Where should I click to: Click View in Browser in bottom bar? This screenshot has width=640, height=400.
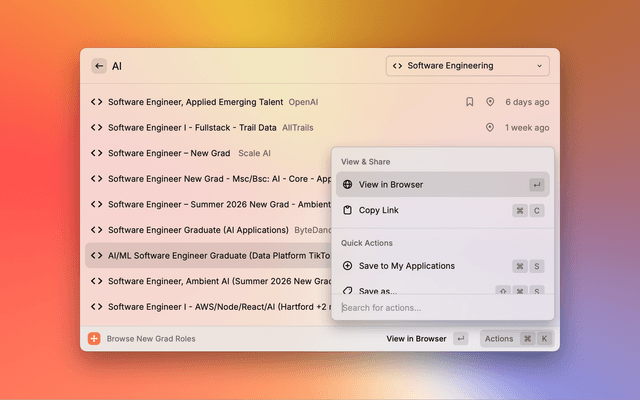416,339
